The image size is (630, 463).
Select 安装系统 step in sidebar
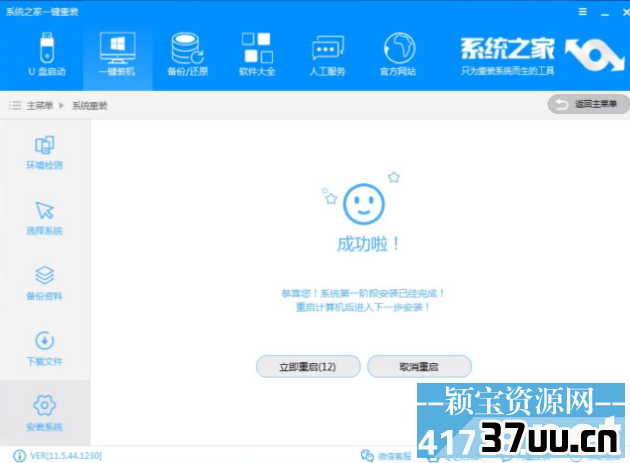[x=44, y=414]
